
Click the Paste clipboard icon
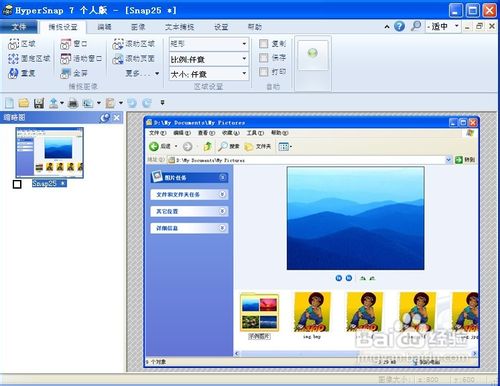[x=110, y=103]
